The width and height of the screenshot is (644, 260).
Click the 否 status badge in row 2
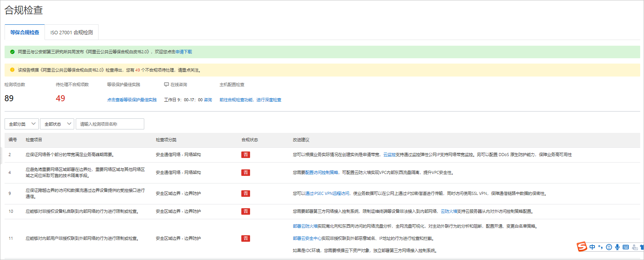245,155
